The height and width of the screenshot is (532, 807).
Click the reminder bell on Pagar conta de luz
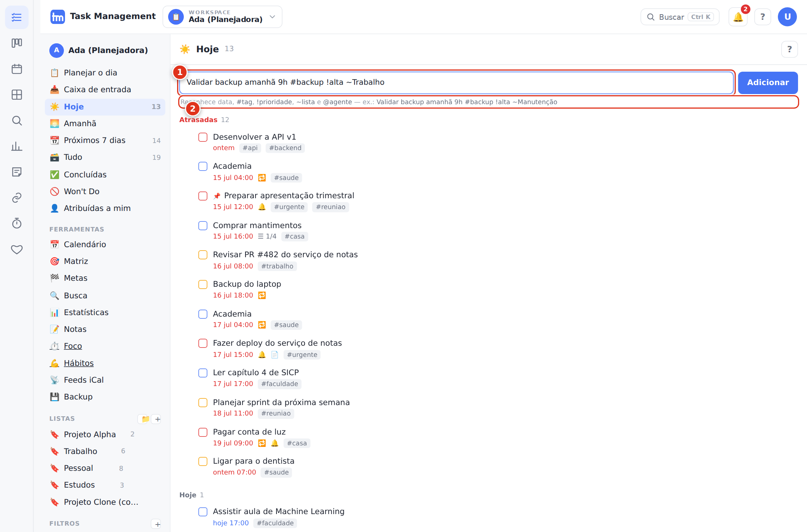pyautogui.click(x=275, y=443)
